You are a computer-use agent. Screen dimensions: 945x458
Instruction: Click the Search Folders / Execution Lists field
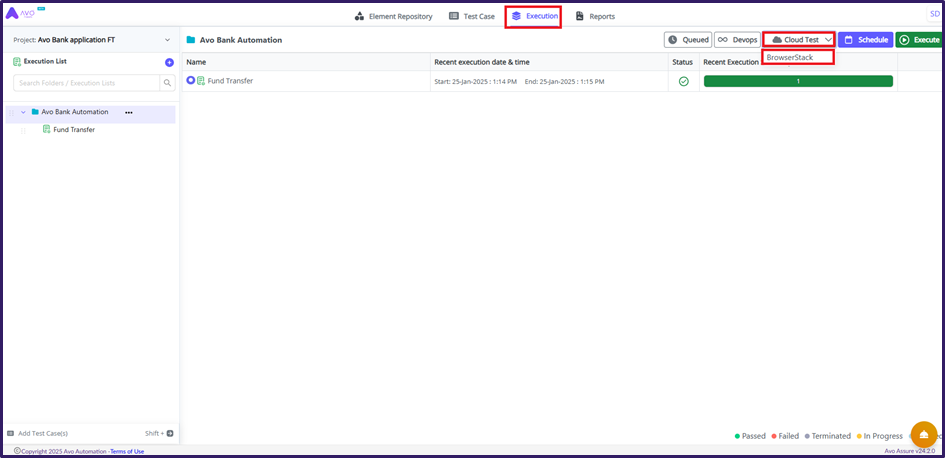tap(88, 83)
